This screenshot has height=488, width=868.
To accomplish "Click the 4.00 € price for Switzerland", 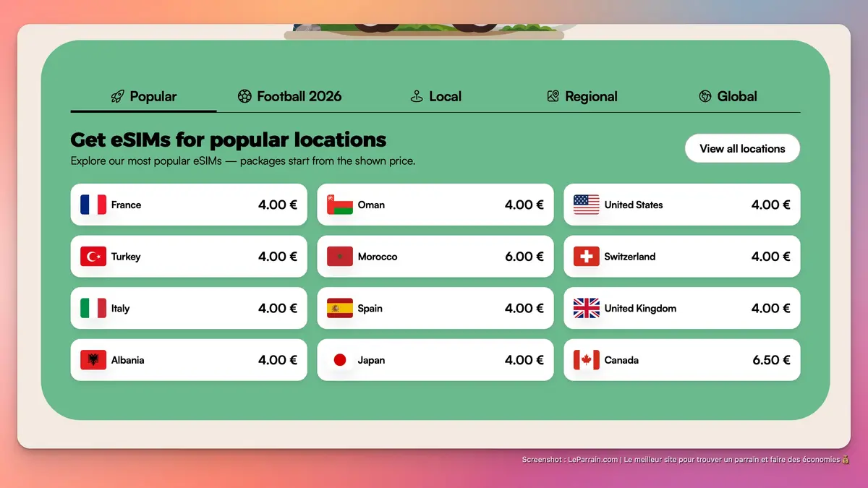I will (x=771, y=257).
